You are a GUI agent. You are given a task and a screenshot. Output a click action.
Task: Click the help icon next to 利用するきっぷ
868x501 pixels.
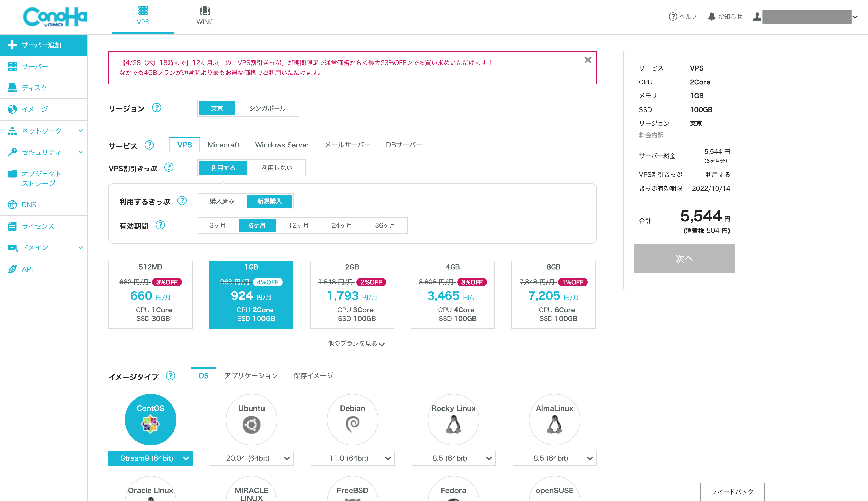182,200
